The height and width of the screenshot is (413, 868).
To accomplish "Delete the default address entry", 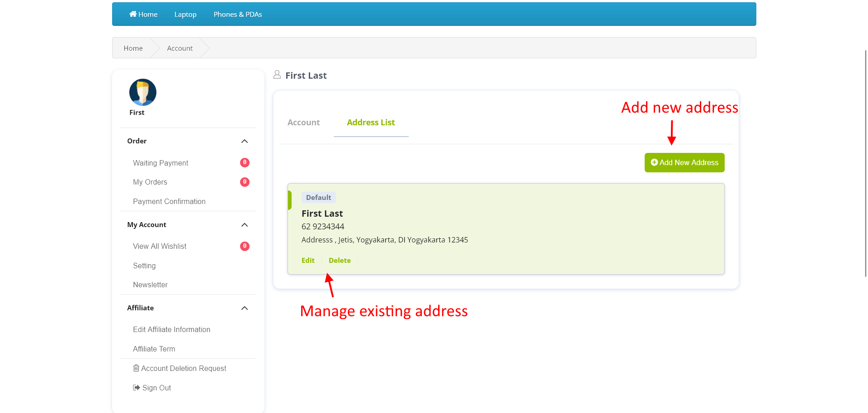I will pos(340,260).
